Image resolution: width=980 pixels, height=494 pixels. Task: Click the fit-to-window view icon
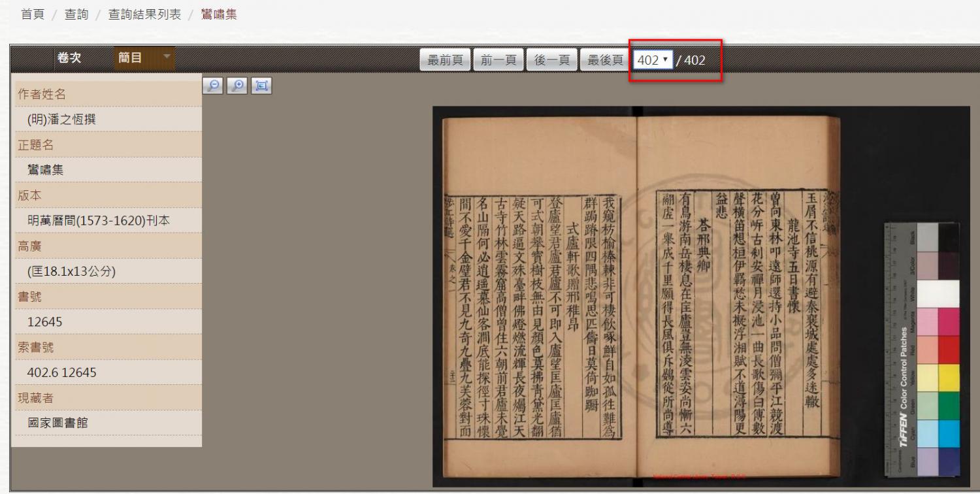(261, 86)
